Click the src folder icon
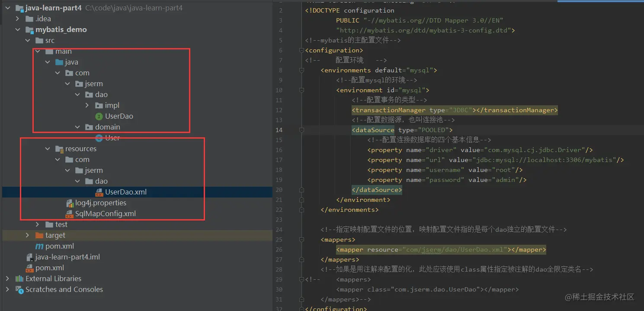The image size is (644, 311). coord(39,40)
